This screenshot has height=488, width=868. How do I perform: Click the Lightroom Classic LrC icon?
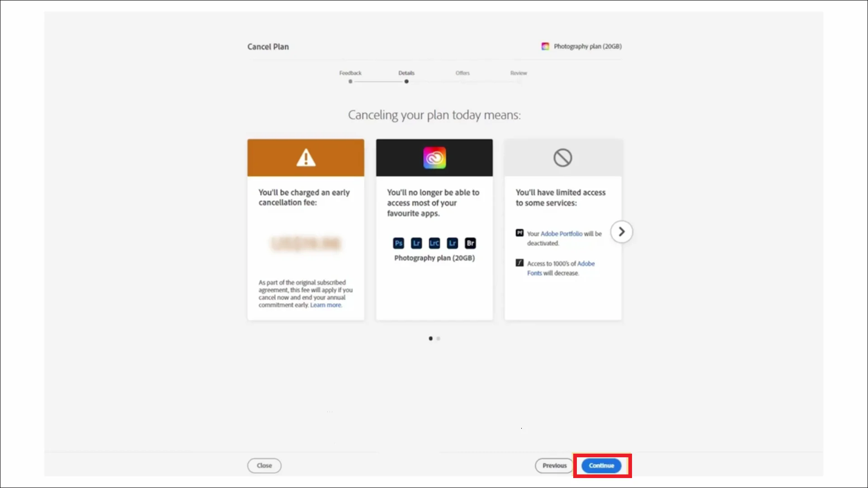[x=434, y=243]
